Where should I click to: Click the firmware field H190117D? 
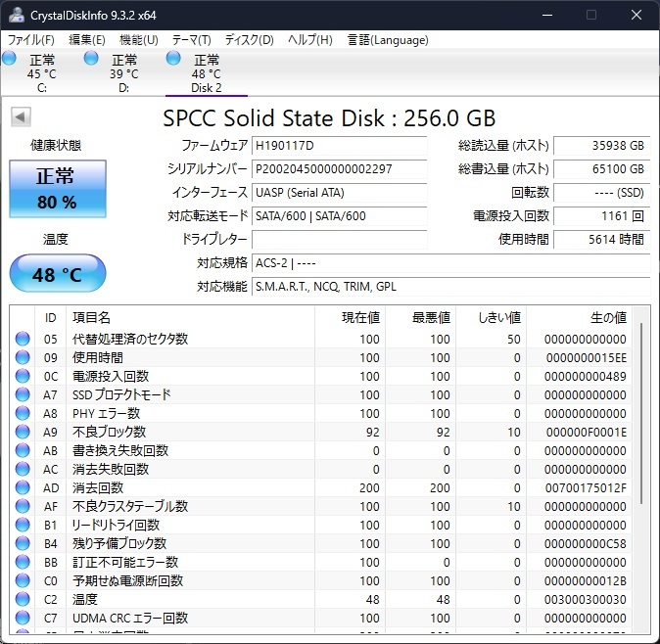[x=339, y=146]
